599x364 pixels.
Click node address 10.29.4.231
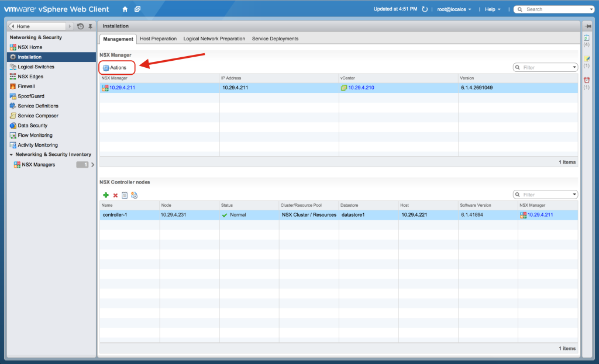(x=173, y=215)
